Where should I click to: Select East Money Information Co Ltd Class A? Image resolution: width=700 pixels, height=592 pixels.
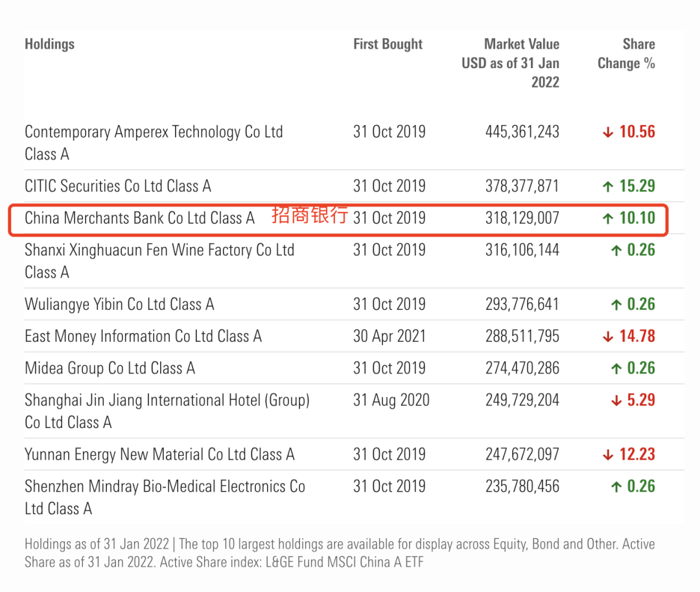(x=143, y=336)
